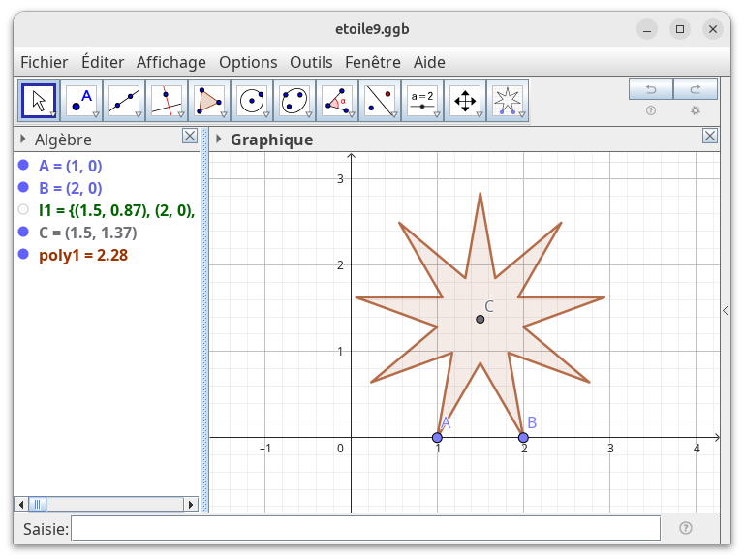Open the Outils menu
Viewport: 744px width, 560px height.
point(311,62)
